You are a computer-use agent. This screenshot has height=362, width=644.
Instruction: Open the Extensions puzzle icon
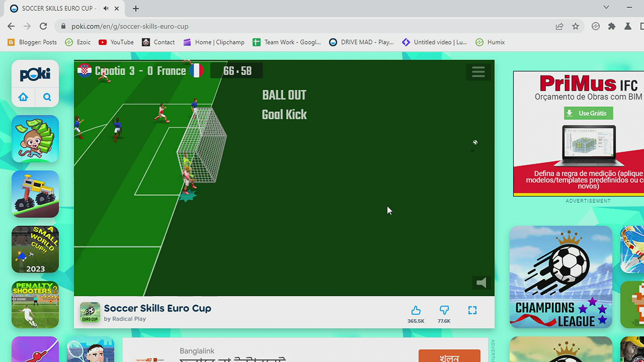coord(612,26)
